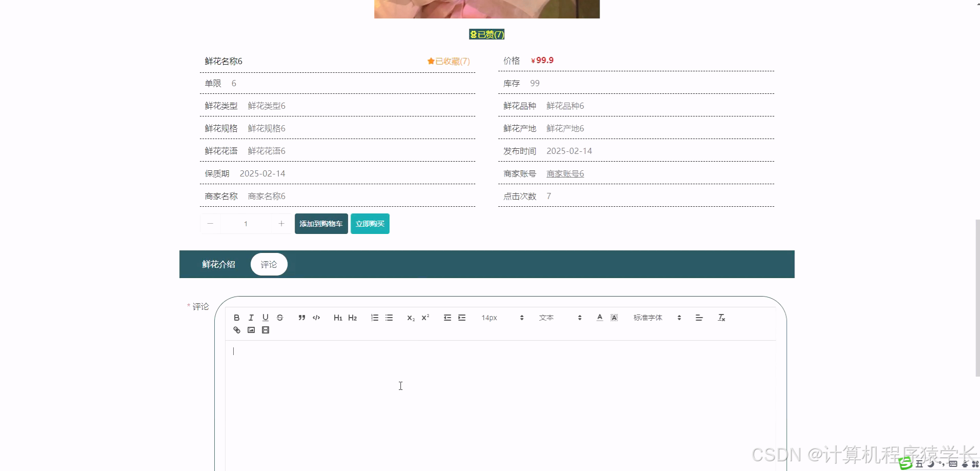Clear text formatting in comment editor
Viewport: 980px width, 471px height.
[721, 317]
